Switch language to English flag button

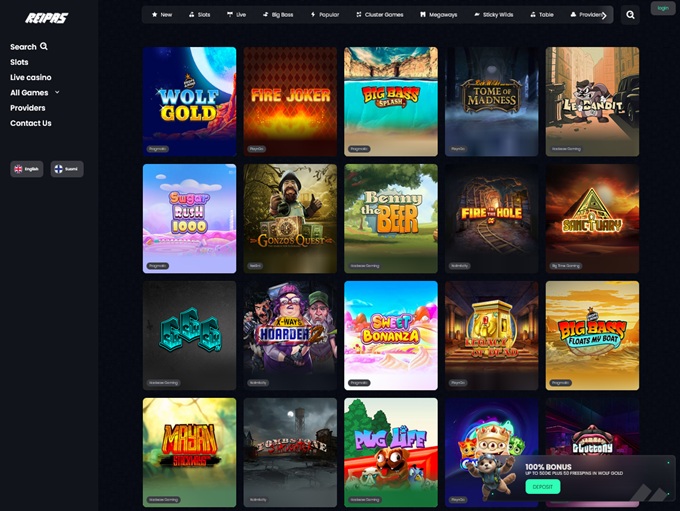[26, 169]
